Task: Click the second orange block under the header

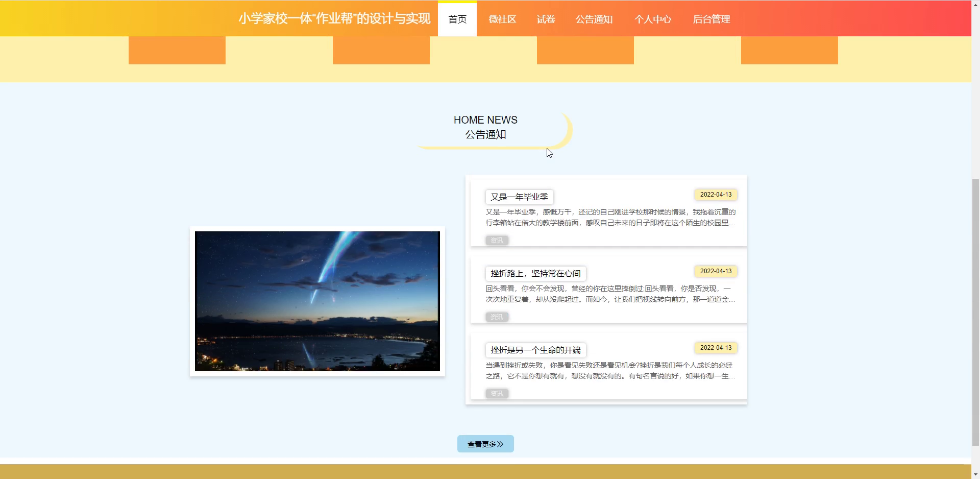Action: pos(381,50)
